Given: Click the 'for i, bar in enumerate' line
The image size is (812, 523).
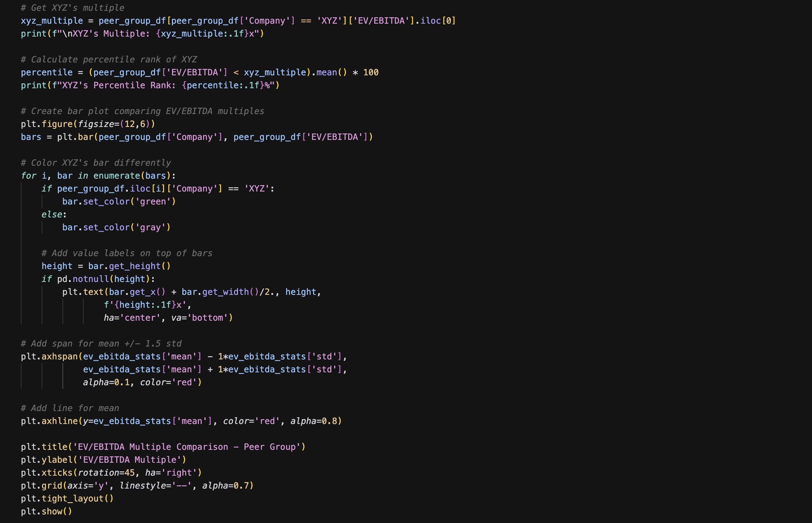Looking at the screenshot, I should click(x=98, y=176).
